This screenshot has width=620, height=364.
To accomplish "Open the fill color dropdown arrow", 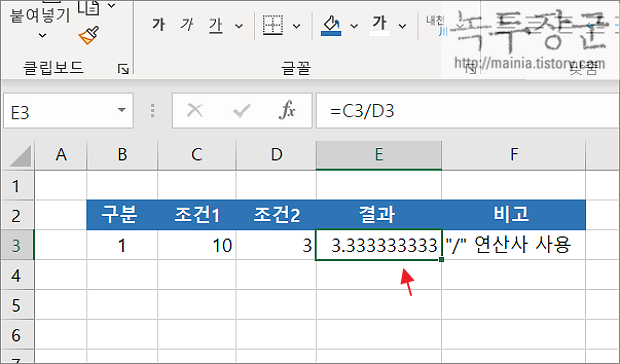I will [x=354, y=26].
